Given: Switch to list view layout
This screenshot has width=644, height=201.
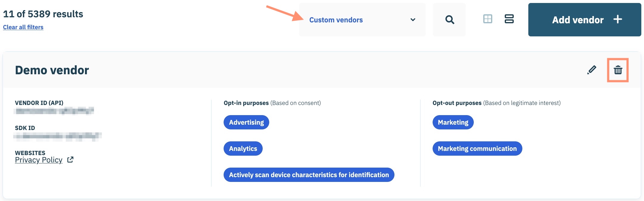Looking at the screenshot, I should point(509,19).
